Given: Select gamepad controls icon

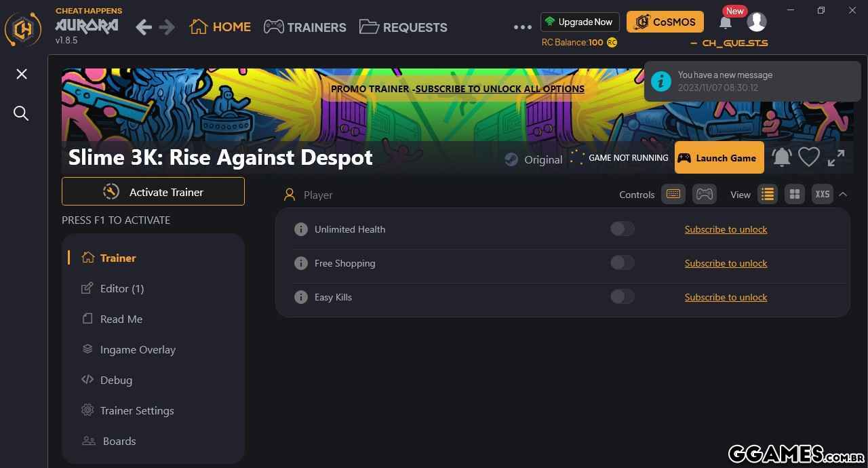Looking at the screenshot, I should (705, 195).
